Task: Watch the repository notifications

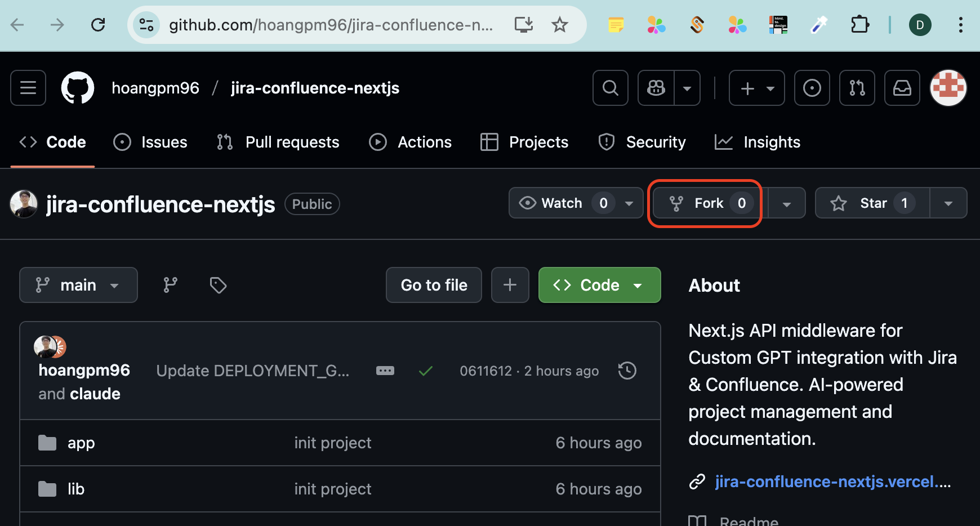Action: (x=561, y=203)
